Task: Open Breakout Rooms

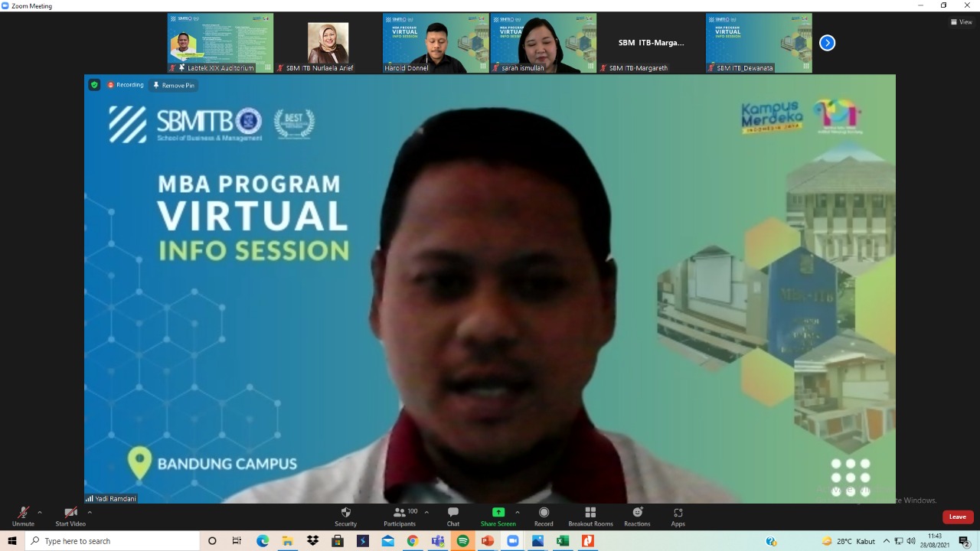Action: pyautogui.click(x=590, y=517)
